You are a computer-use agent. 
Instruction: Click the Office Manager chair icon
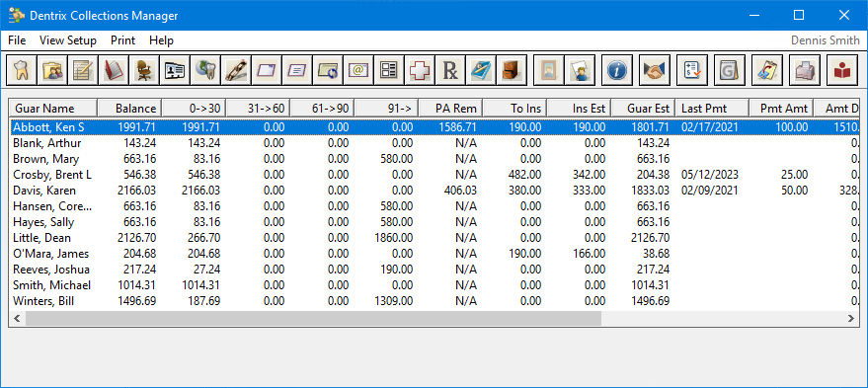pyautogui.click(x=144, y=70)
